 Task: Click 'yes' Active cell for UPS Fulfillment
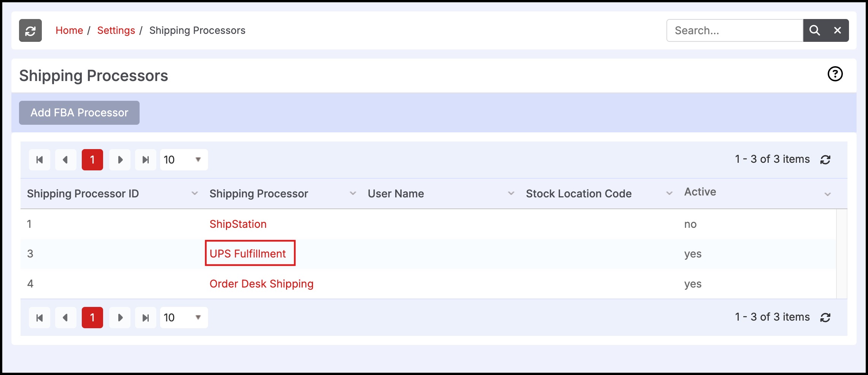coord(693,254)
